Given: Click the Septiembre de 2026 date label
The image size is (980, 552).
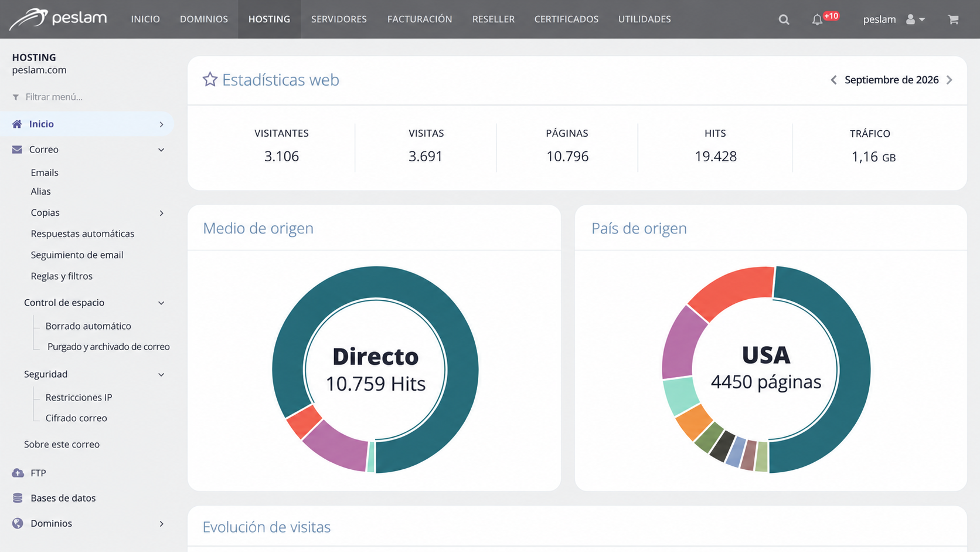Looking at the screenshot, I should pyautogui.click(x=891, y=80).
